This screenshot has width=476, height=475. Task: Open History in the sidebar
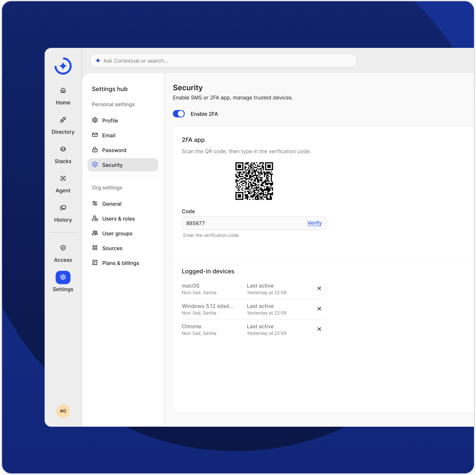coord(63,208)
